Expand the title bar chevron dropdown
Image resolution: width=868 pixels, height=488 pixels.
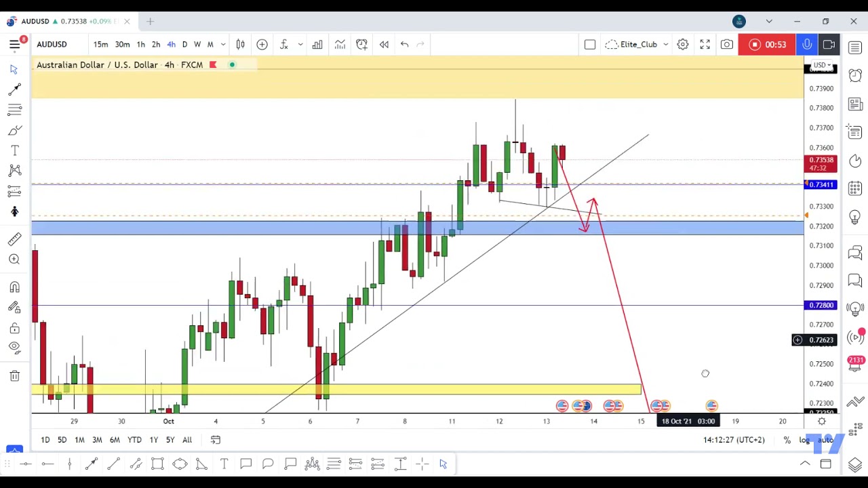coord(769,22)
